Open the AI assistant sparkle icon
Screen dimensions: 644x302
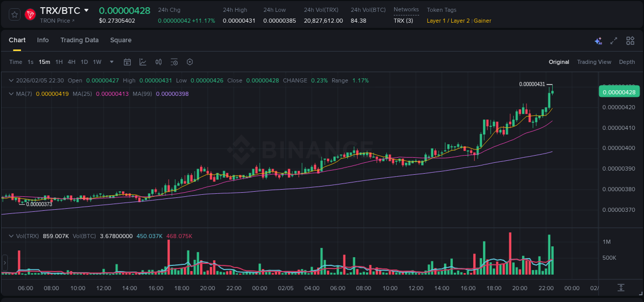(x=598, y=40)
